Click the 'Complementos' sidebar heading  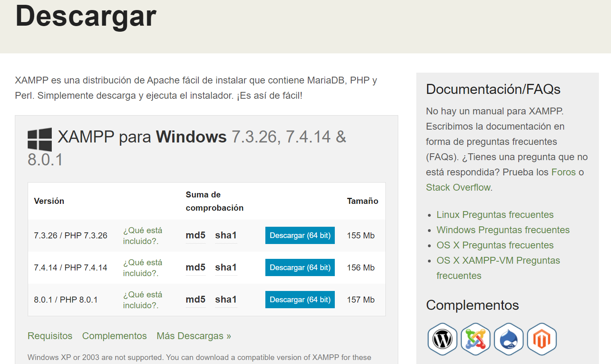[473, 305]
